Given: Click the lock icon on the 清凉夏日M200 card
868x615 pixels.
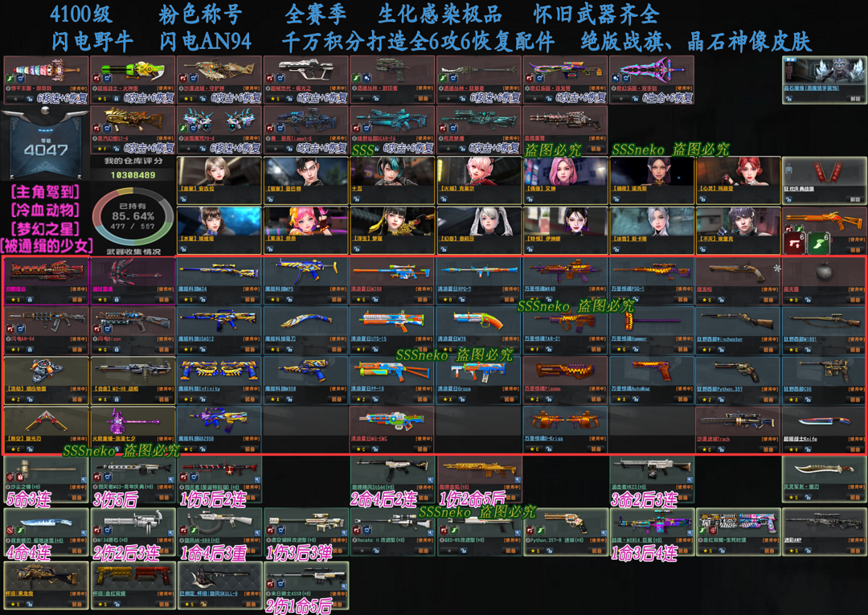Looking at the screenshot, I should (375, 300).
